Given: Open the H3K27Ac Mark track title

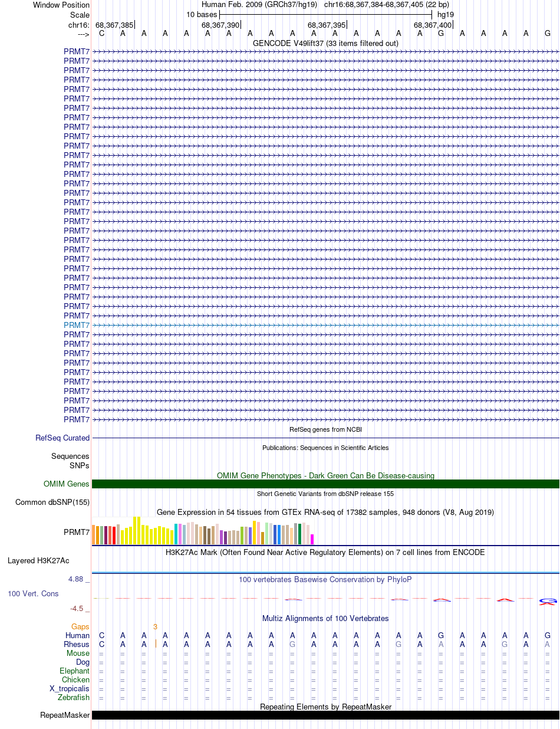Looking at the screenshot, I should click(x=325, y=553).
